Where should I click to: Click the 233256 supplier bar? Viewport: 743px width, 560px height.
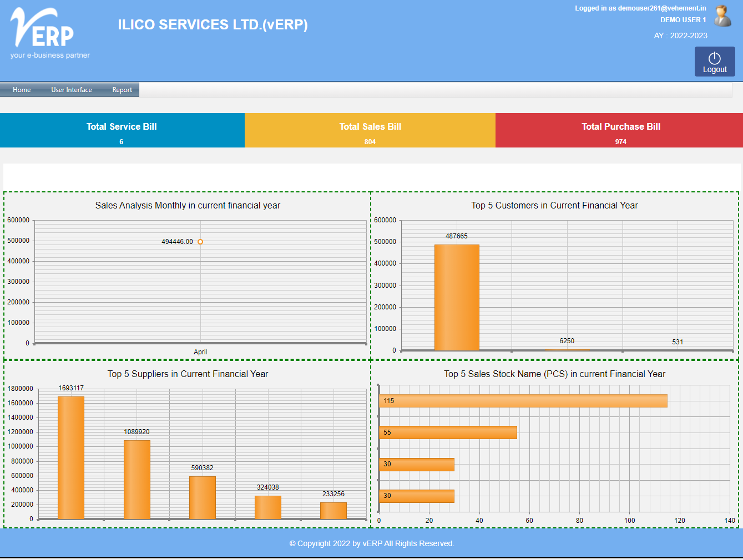click(333, 511)
